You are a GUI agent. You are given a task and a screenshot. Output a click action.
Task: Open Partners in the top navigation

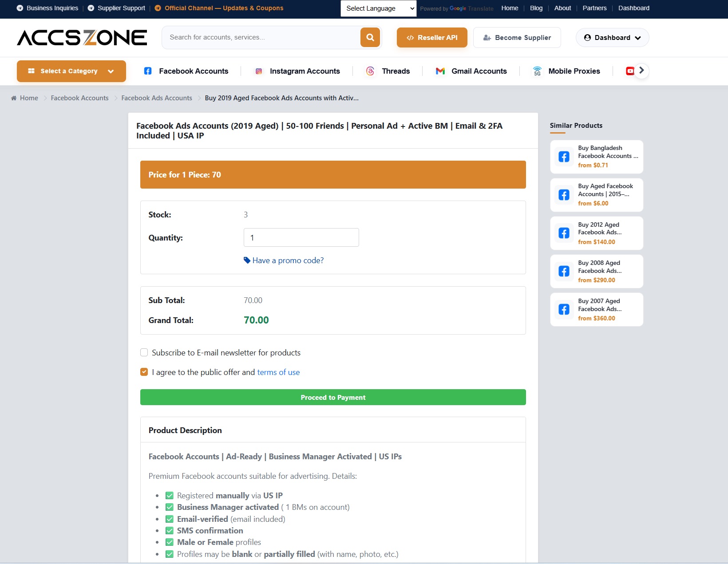click(594, 8)
